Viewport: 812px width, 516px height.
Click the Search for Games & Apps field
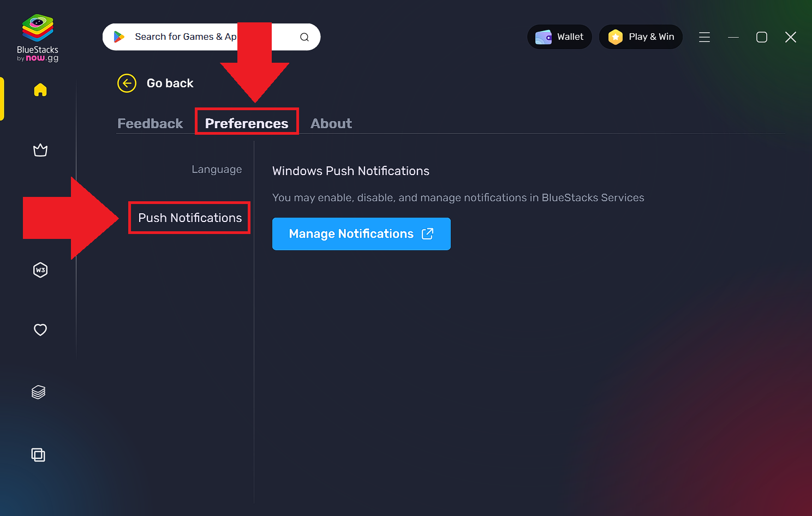click(x=186, y=37)
